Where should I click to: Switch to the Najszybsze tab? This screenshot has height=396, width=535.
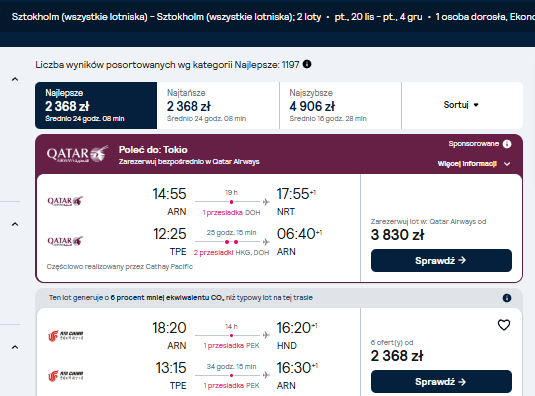tap(340, 105)
